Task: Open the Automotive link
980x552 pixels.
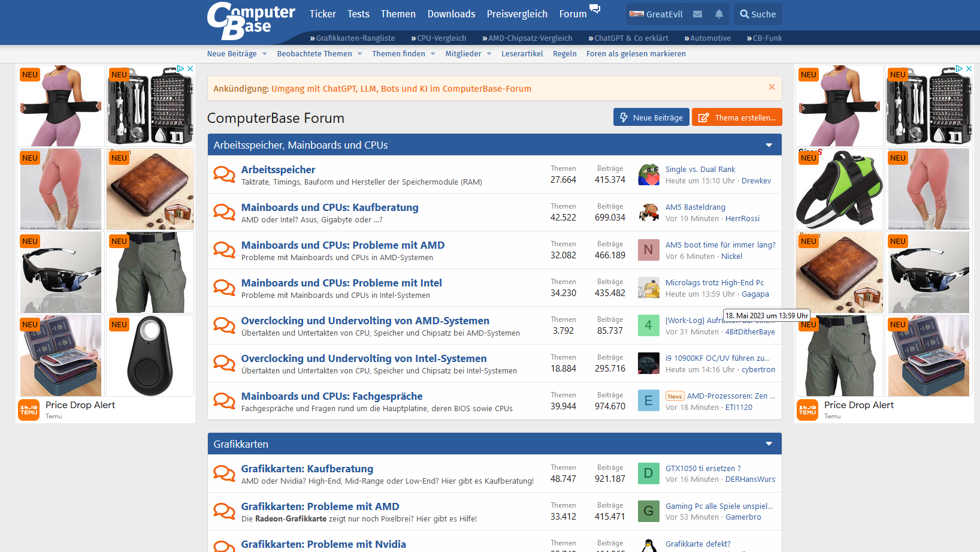Action: click(707, 38)
